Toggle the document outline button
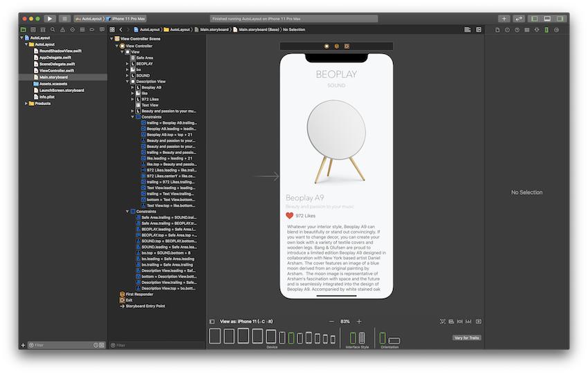The image size is (588, 374). (x=212, y=321)
